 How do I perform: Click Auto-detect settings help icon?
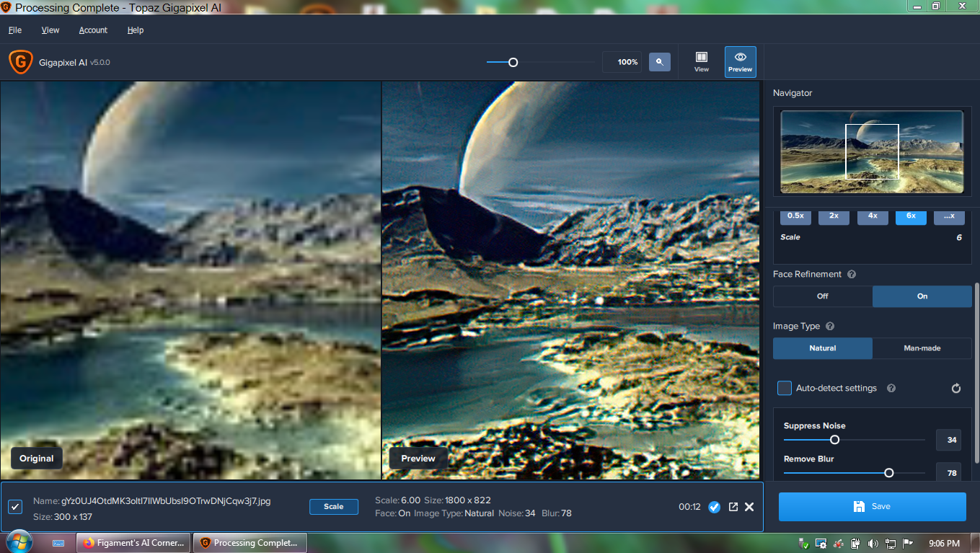[891, 388]
